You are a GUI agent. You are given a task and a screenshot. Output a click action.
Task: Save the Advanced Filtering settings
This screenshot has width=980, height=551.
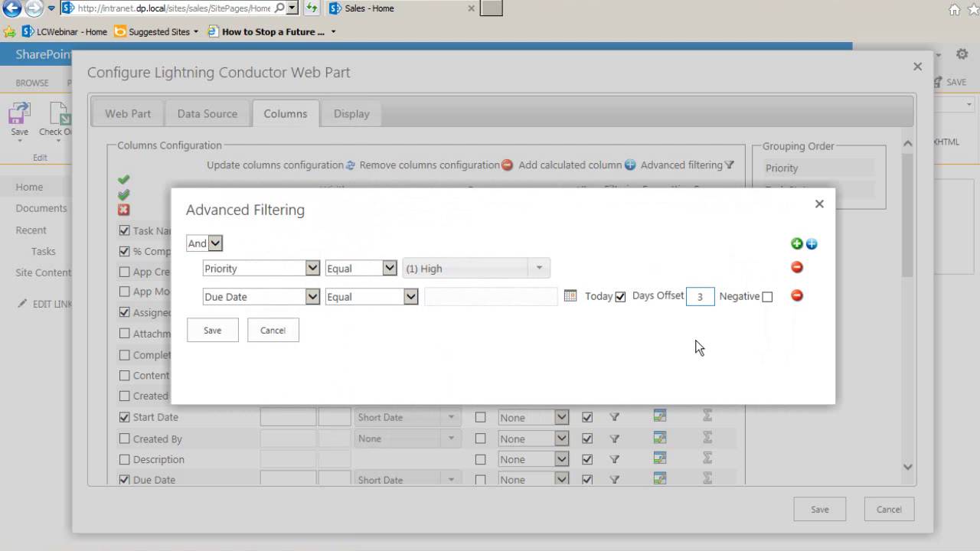click(x=213, y=330)
